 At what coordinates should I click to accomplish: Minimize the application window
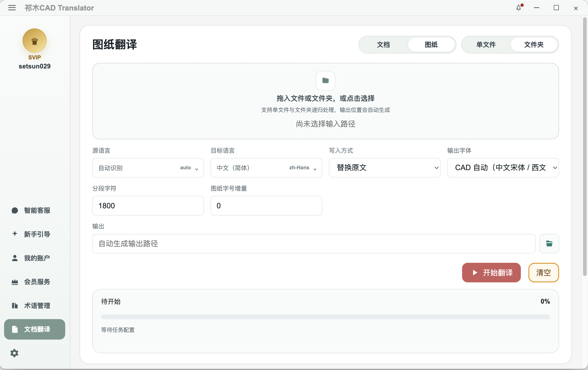[537, 8]
